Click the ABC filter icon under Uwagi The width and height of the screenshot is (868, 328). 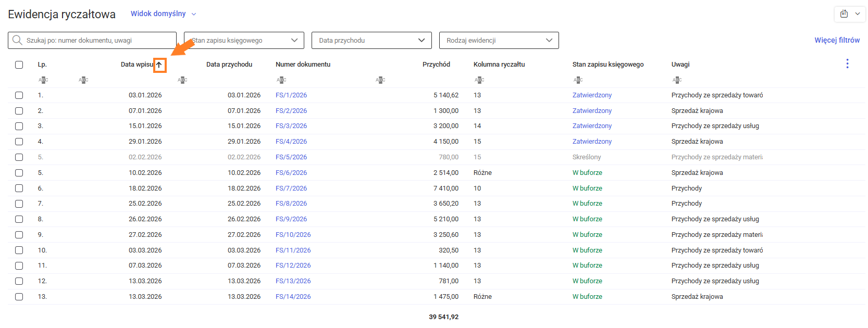click(x=677, y=80)
